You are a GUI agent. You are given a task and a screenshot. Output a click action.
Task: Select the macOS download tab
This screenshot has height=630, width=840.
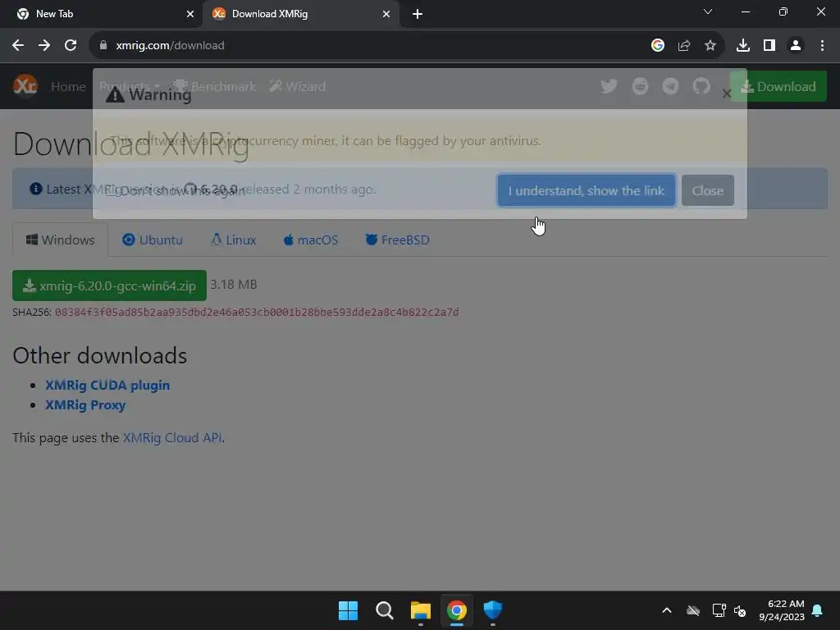point(311,240)
